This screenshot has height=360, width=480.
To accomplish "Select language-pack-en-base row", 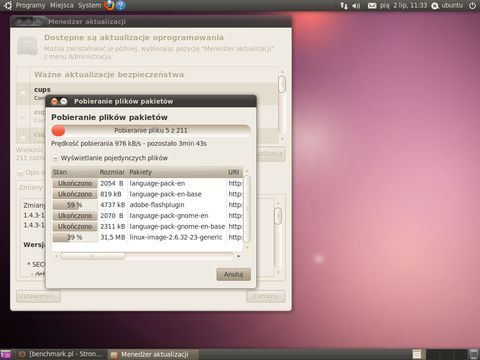I will tap(147, 194).
